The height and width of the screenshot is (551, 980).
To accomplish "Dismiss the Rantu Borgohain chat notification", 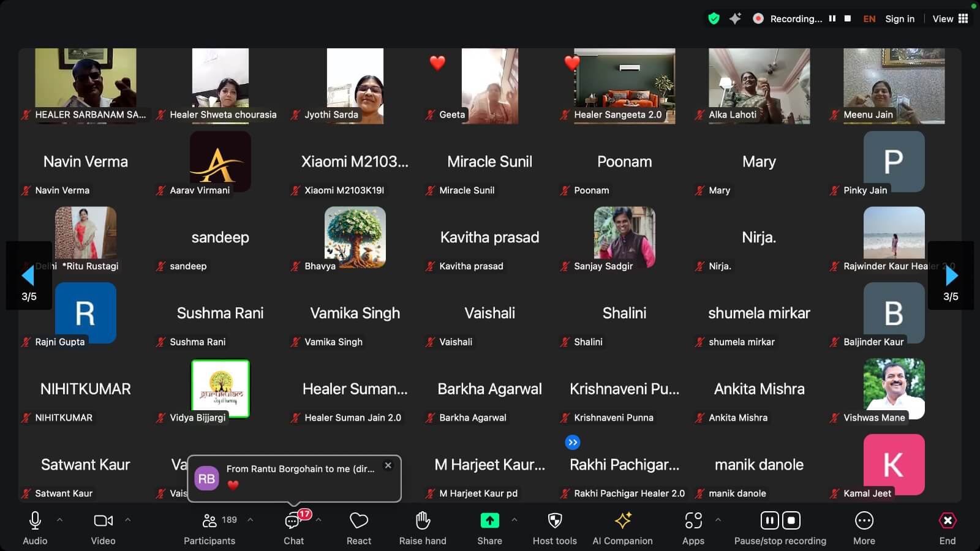I will 388,465.
